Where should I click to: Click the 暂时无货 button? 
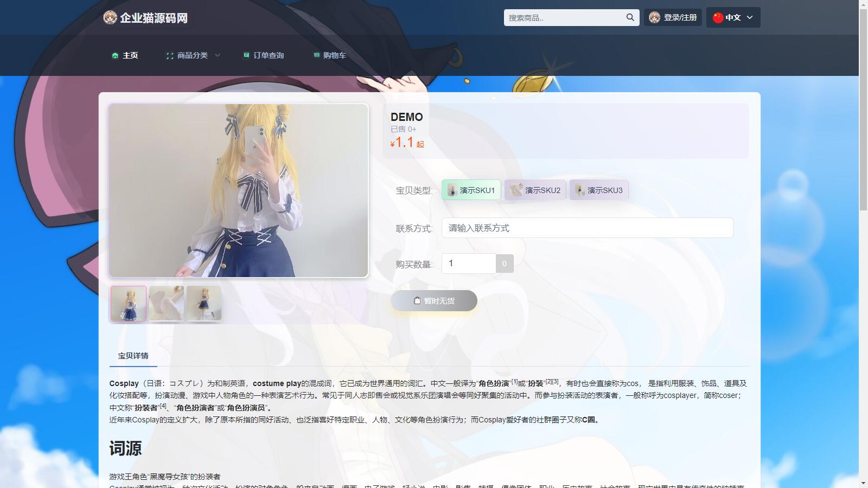(x=433, y=300)
